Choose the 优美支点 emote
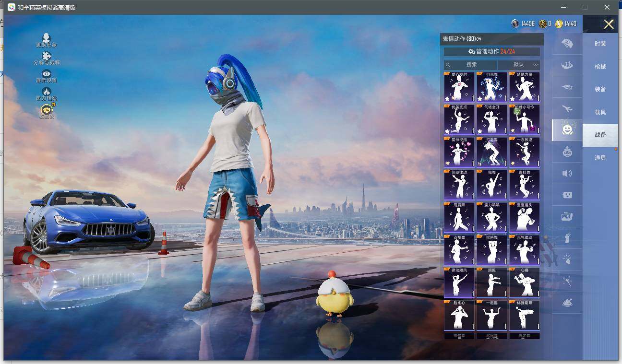622x364 pixels. [x=459, y=120]
